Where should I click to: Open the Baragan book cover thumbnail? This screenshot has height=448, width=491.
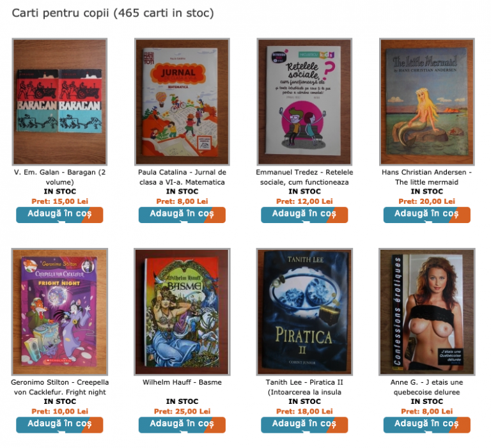click(x=59, y=102)
